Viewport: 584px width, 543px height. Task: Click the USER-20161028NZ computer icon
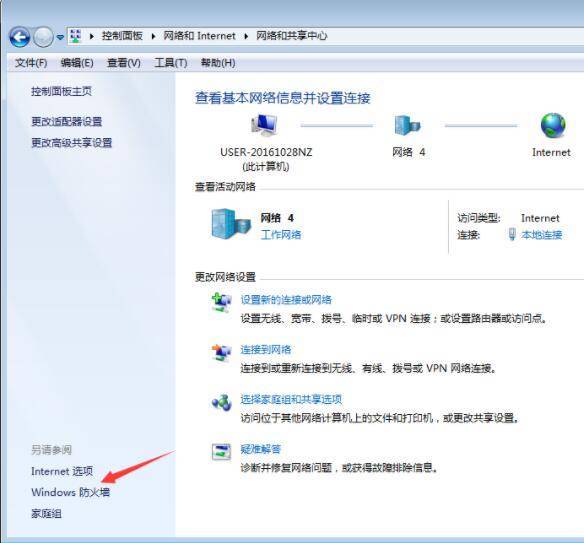point(264,126)
